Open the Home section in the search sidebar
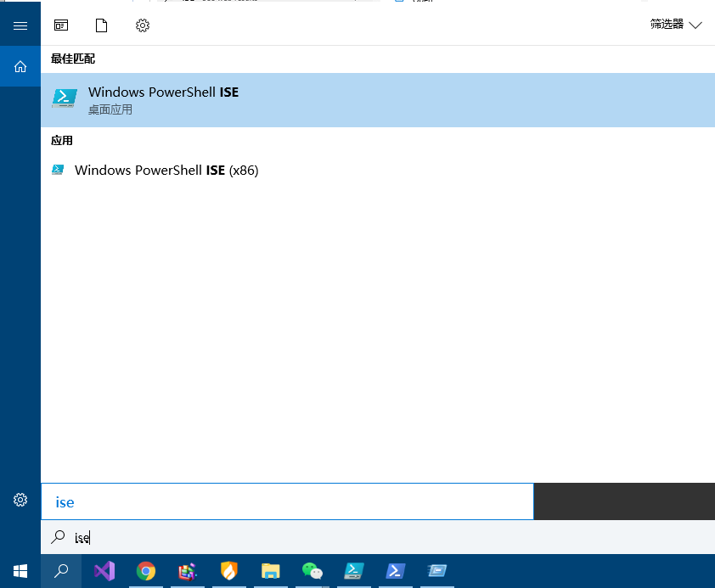715x588 pixels. [20, 66]
